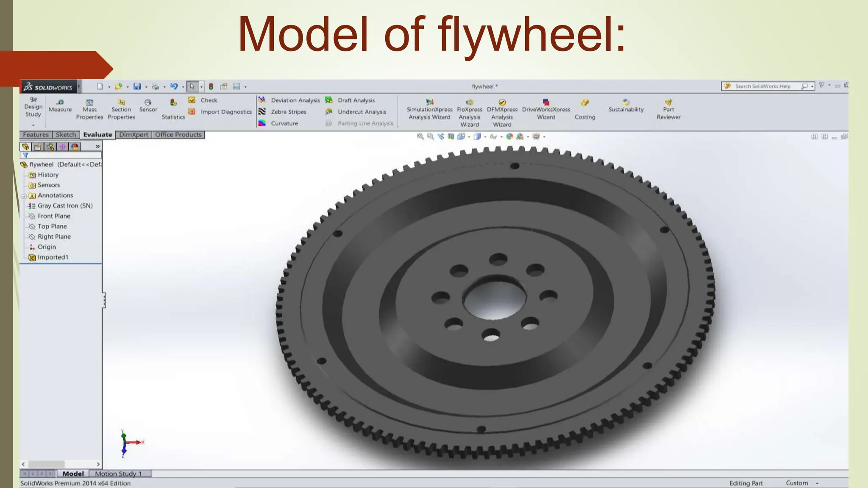
Task: Open the PropertyManager tab
Action: pyautogui.click(x=38, y=147)
